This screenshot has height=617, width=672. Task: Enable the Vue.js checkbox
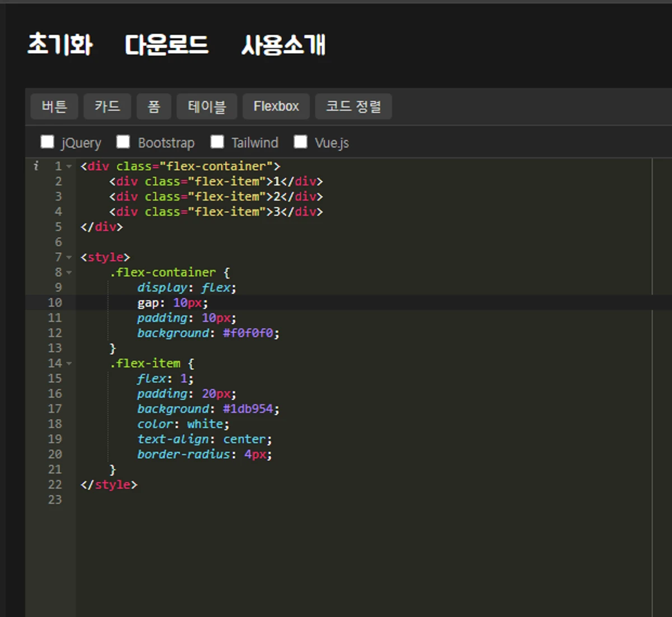click(x=301, y=142)
